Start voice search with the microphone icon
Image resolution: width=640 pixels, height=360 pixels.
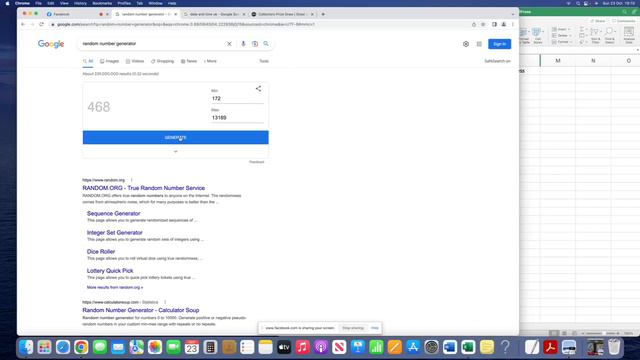243,44
